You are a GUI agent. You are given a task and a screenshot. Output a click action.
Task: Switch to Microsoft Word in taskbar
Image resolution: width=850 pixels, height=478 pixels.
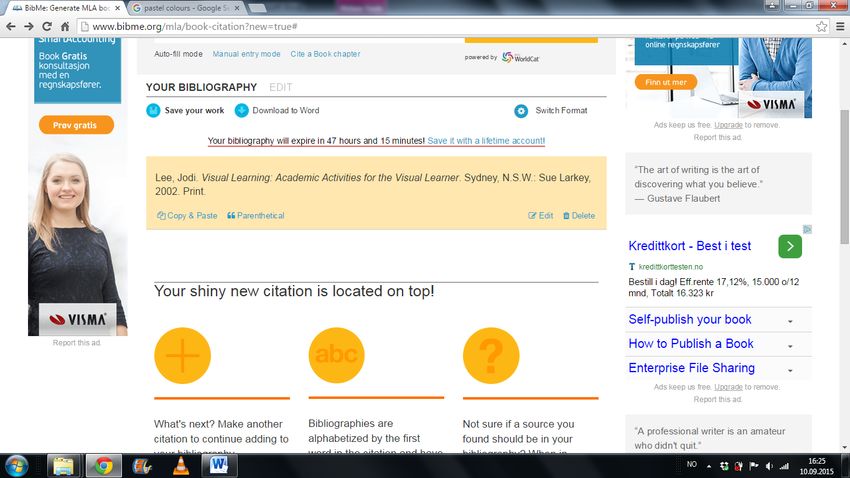click(x=220, y=466)
